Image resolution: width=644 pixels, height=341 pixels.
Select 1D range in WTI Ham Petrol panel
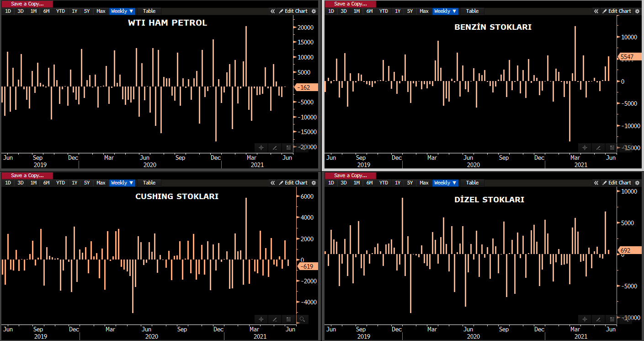[8, 11]
